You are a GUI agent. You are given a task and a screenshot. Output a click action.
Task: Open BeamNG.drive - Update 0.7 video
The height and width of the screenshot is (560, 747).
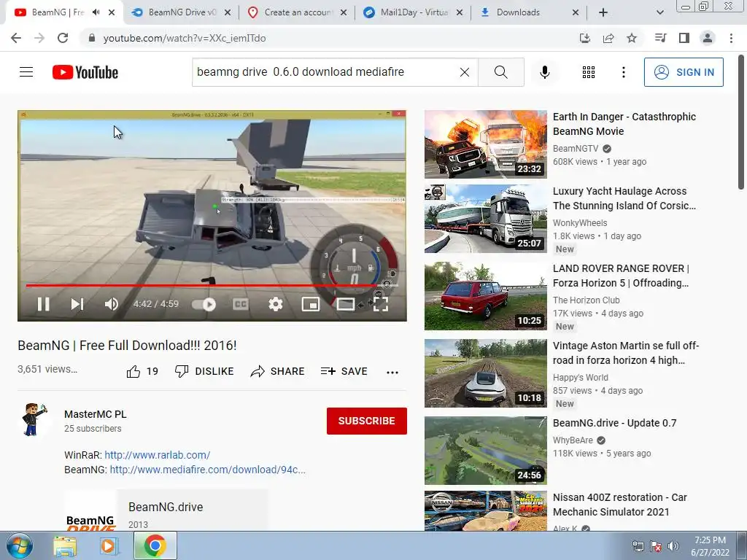pos(614,423)
